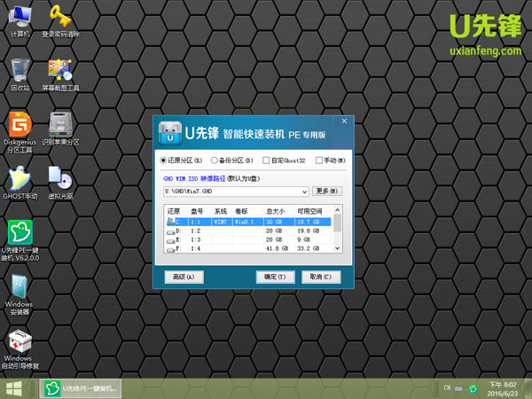Open the 识别苹果分区 desktop icon
This screenshot has height=399, width=532.
tap(60, 124)
